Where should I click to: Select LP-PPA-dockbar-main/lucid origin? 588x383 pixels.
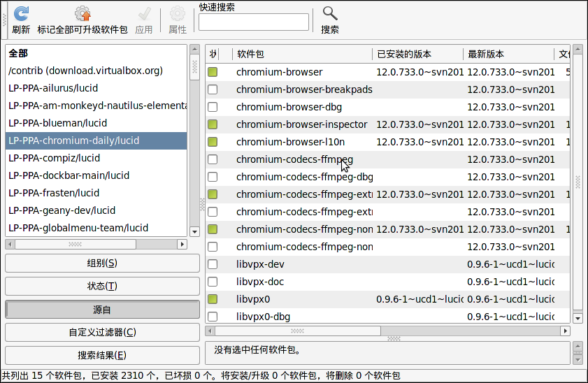click(96, 175)
